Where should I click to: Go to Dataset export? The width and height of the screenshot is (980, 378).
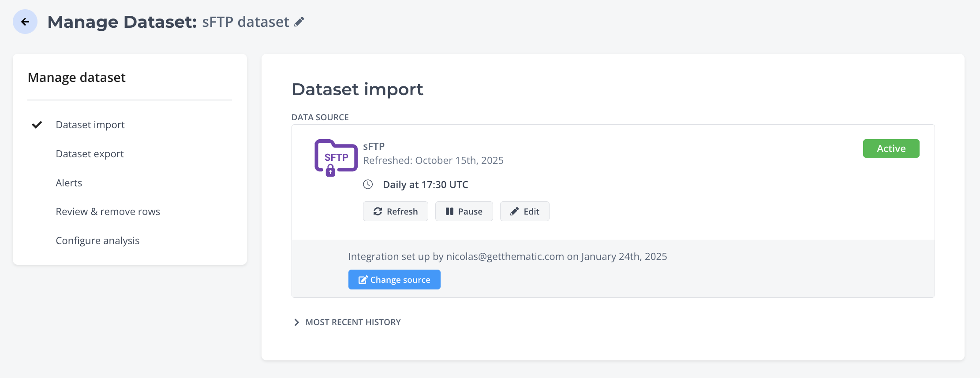[x=90, y=154]
